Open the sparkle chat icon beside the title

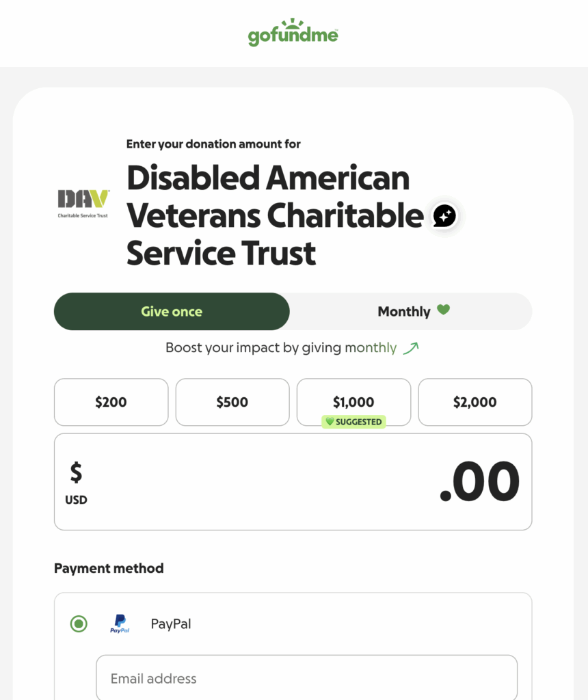coord(444,216)
